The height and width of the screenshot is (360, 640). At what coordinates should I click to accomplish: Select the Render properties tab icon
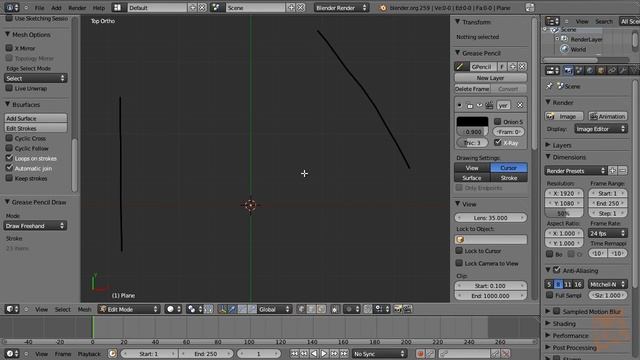coord(568,71)
